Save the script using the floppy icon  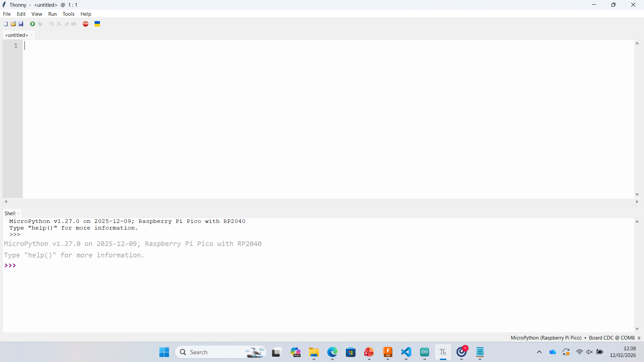click(x=21, y=24)
